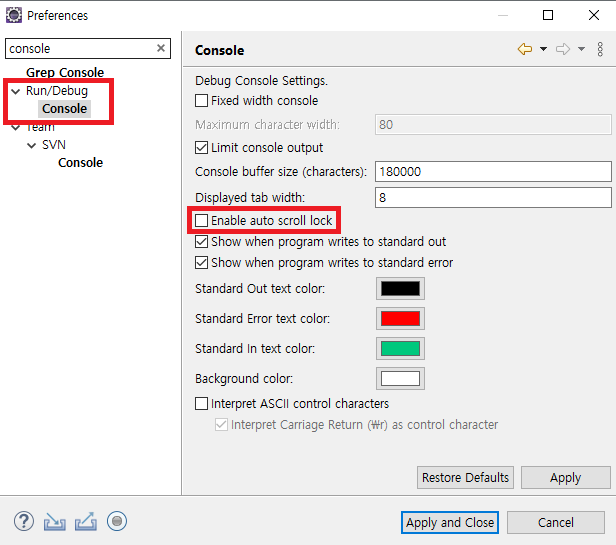Select Grep Console in the tree
The image size is (616, 545).
click(x=65, y=72)
